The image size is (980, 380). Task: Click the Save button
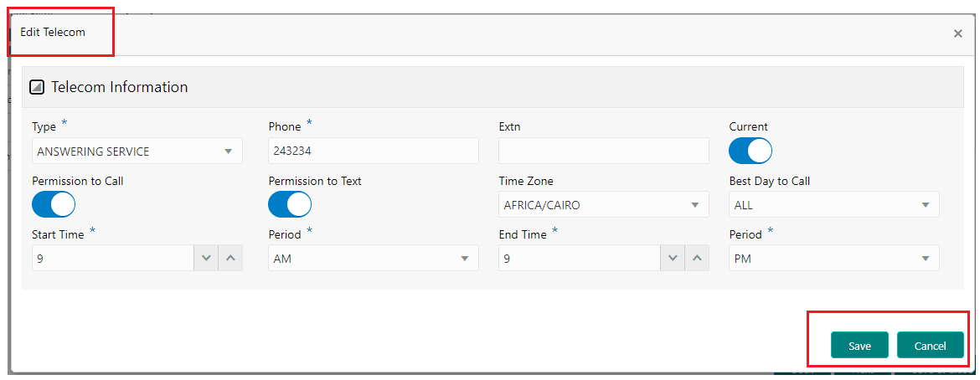tap(859, 346)
